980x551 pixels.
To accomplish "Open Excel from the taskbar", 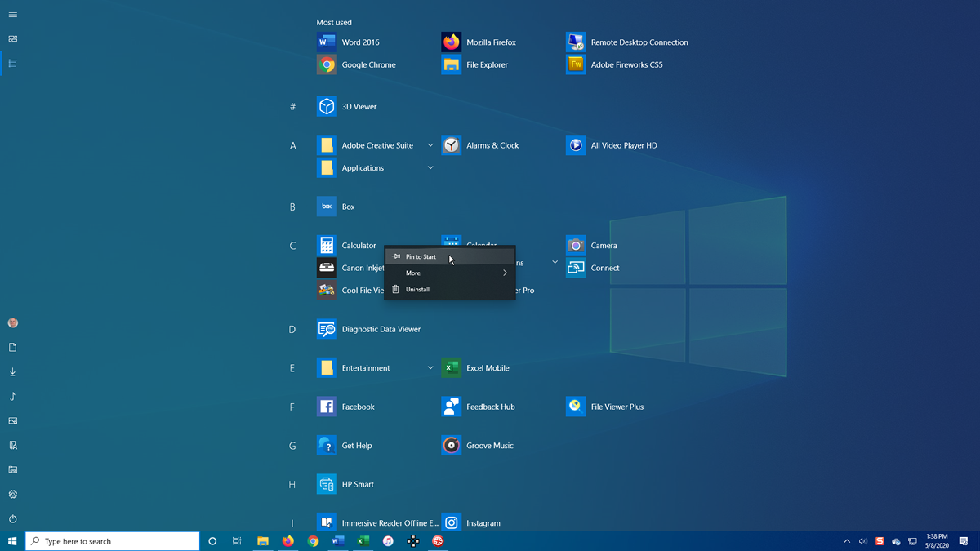I will pos(363,541).
